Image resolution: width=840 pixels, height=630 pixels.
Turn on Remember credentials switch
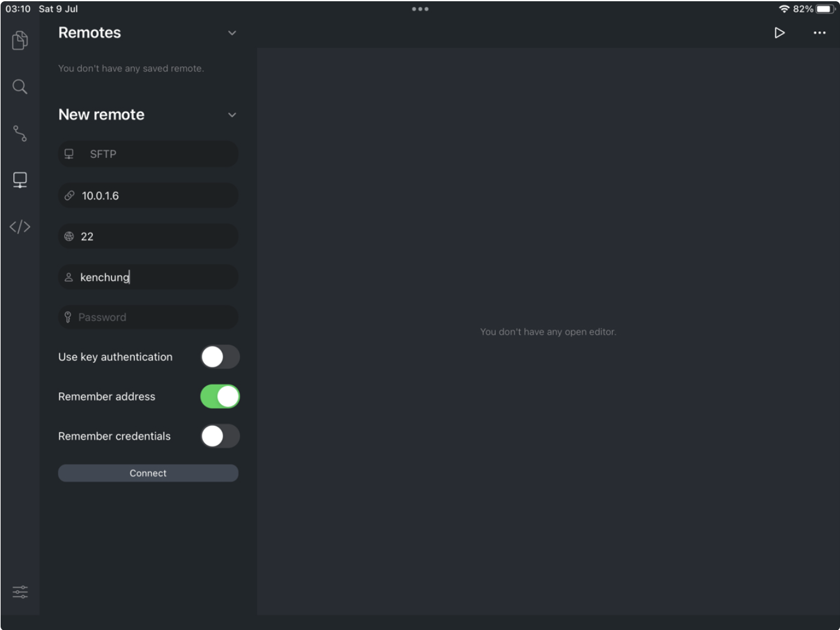point(220,436)
